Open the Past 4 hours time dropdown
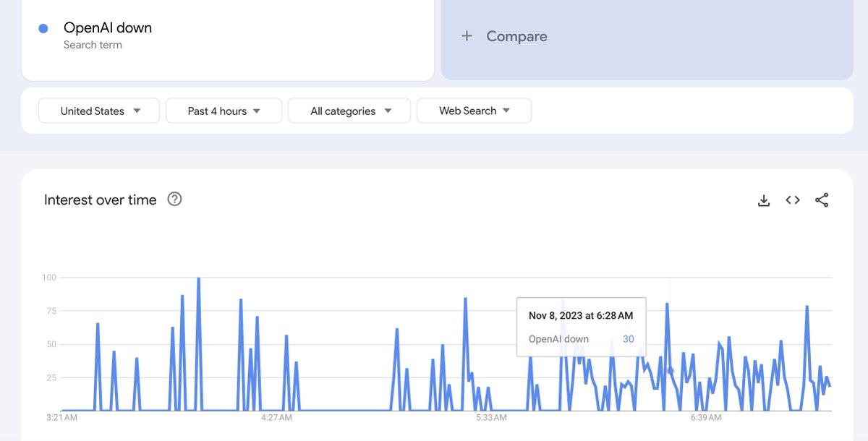 (x=224, y=111)
